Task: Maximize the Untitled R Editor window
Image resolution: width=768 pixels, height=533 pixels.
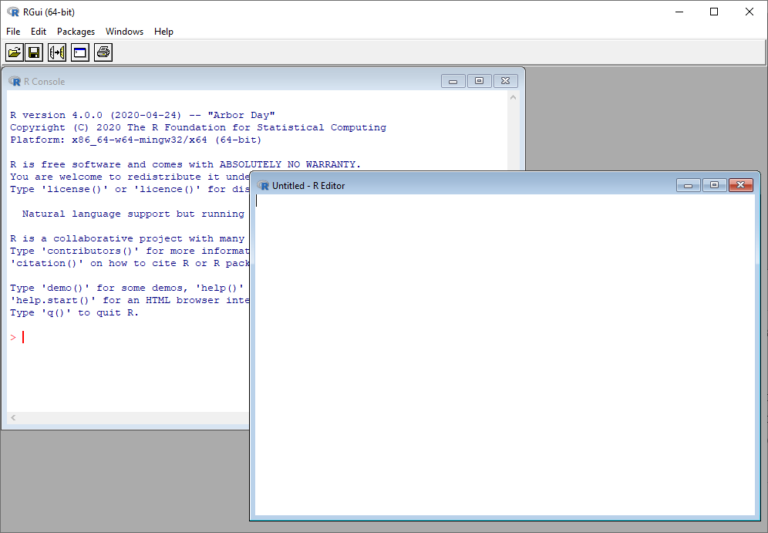Action: (x=714, y=185)
